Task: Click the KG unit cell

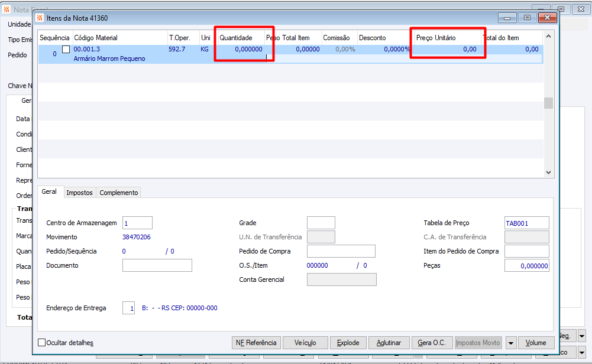Action: tap(204, 49)
